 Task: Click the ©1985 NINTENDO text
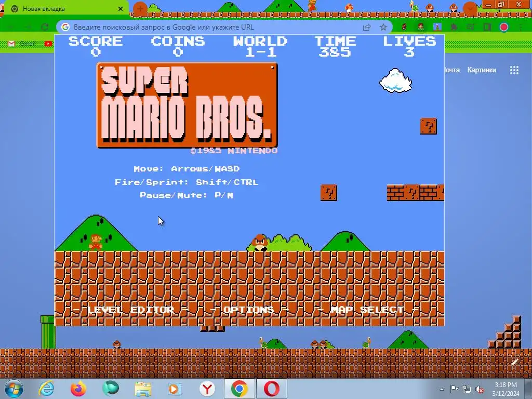(234, 151)
